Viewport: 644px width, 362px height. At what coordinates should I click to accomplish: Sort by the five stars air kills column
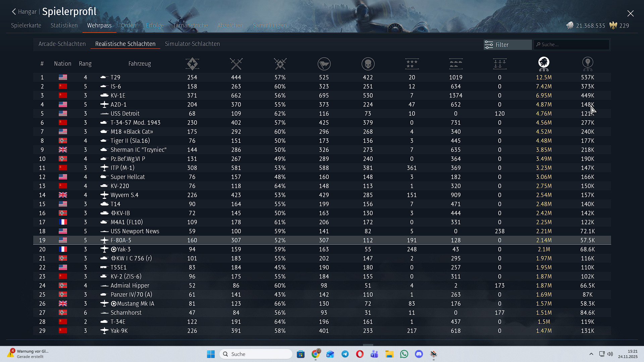(412, 64)
